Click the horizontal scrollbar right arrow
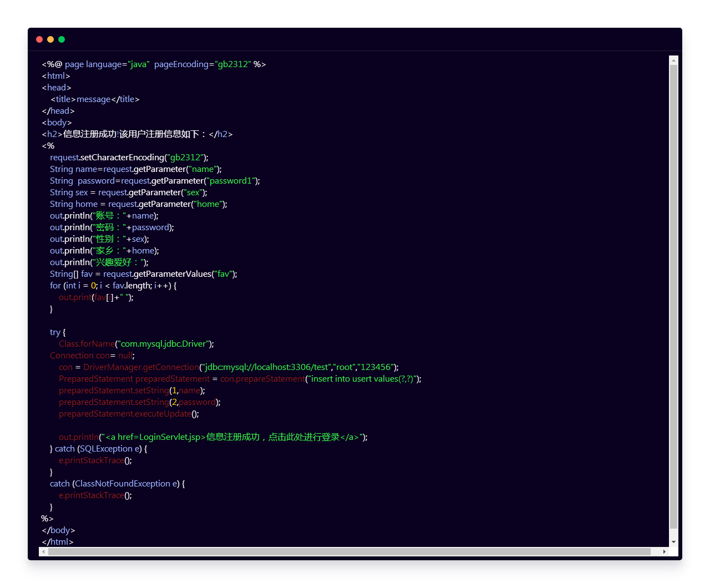This screenshot has height=588, width=710. click(x=664, y=551)
